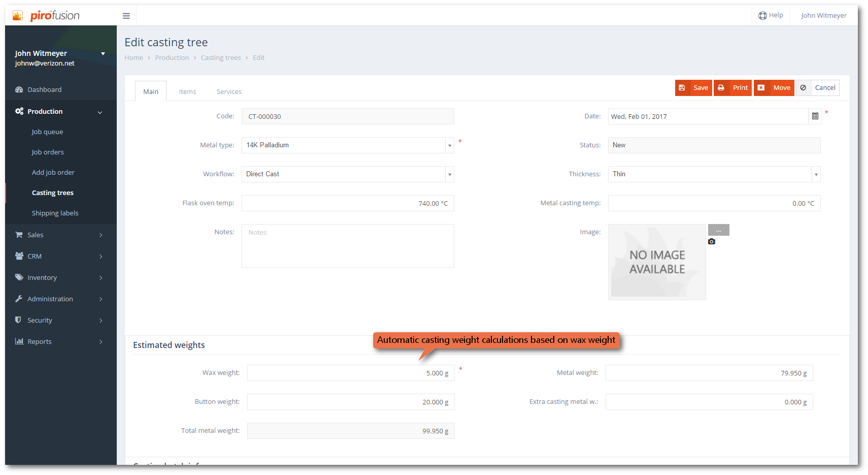Open Job orders in sidebar

48,152
